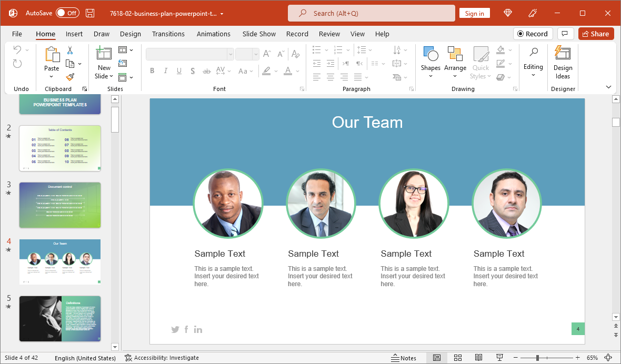Switch to the Design tab

[130, 34]
